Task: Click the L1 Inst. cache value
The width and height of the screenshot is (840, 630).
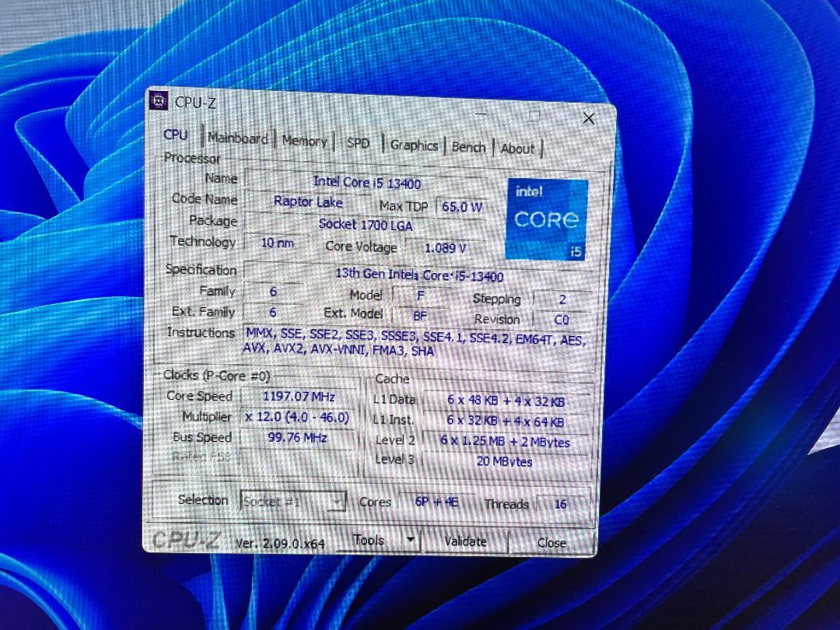Action: click(506, 422)
